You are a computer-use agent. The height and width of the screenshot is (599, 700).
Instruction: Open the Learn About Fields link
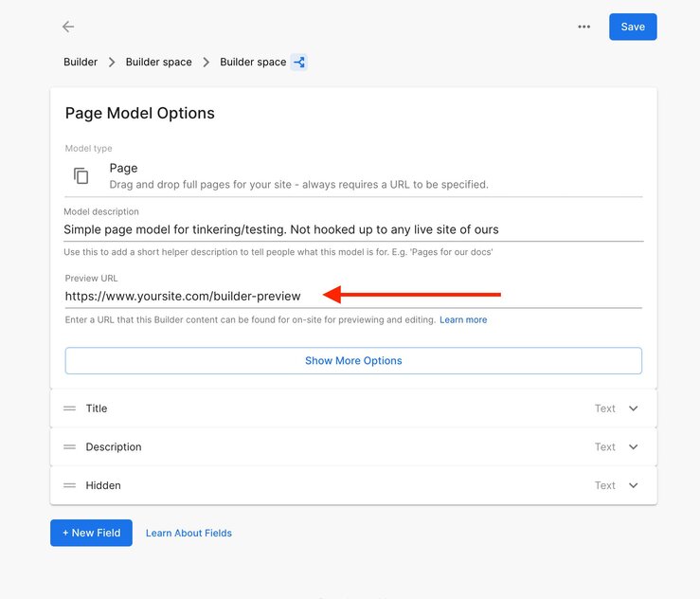tap(188, 533)
